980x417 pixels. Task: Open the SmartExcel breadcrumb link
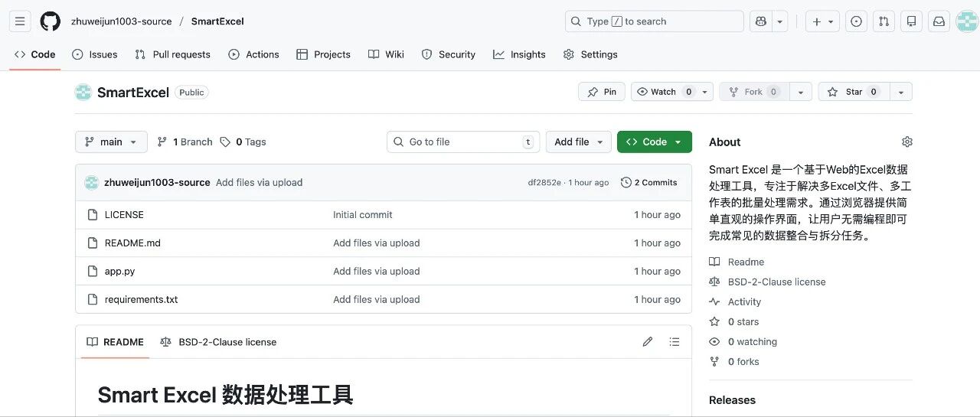(217, 21)
